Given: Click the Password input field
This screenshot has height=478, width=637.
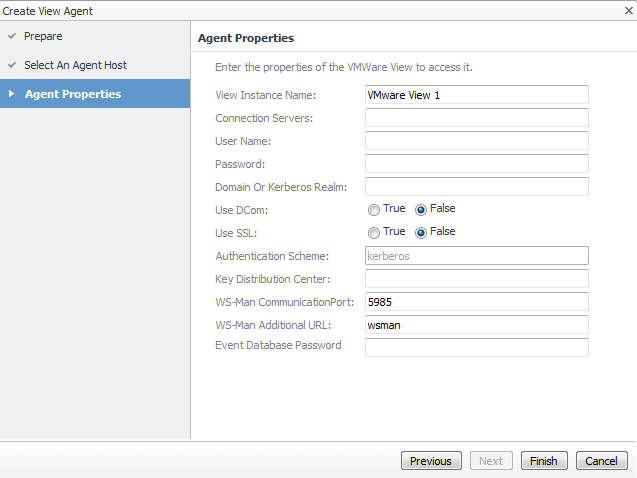Looking at the screenshot, I should (476, 164).
